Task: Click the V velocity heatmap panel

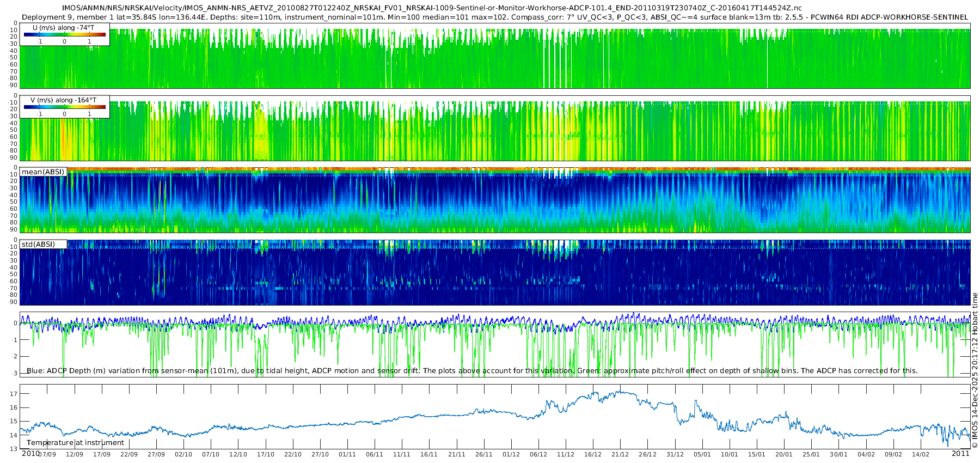Action: (495, 128)
